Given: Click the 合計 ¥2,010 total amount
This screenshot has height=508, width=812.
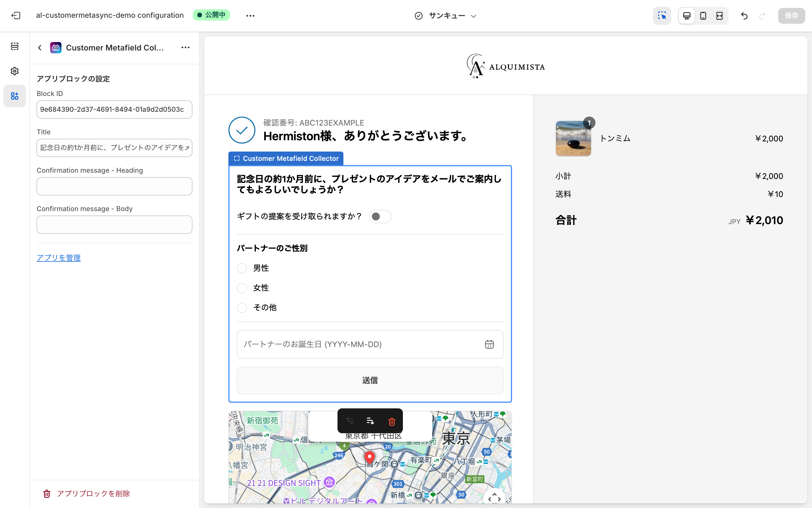Looking at the screenshot, I should 764,220.
